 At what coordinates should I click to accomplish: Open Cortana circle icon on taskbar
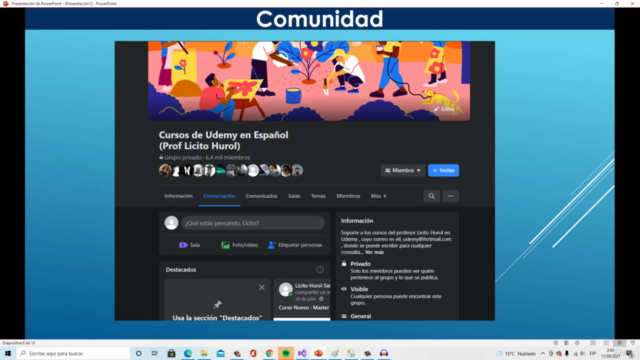(138, 353)
